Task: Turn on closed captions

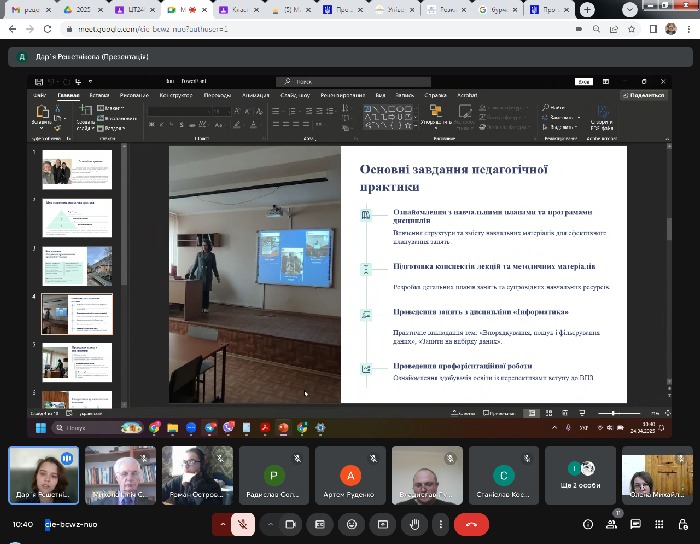Action: point(319,524)
